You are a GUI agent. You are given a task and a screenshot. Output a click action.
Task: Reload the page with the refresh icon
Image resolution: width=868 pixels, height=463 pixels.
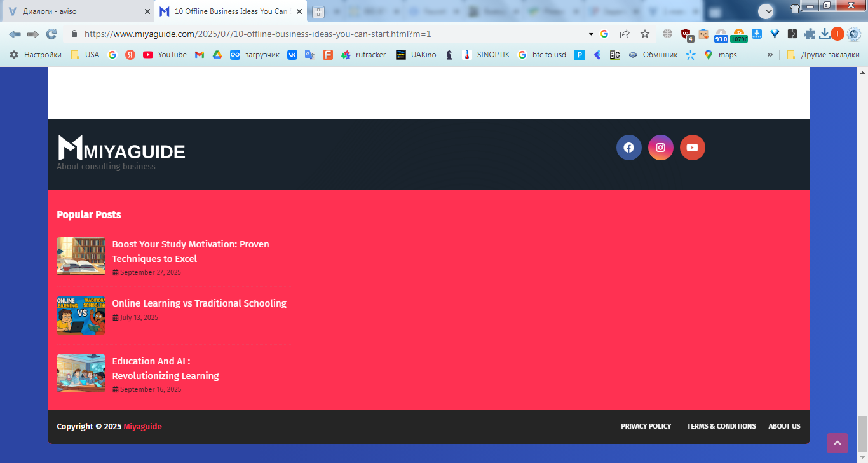pos(51,34)
